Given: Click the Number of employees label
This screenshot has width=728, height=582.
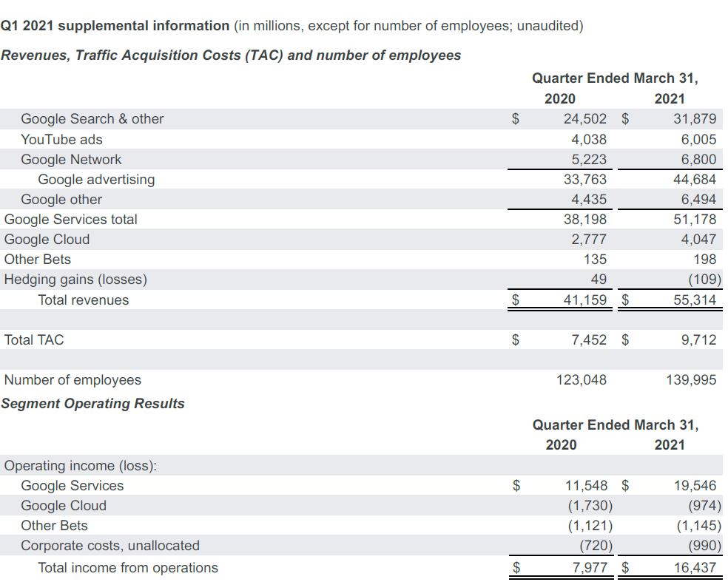Looking at the screenshot, I should pos(73,379).
